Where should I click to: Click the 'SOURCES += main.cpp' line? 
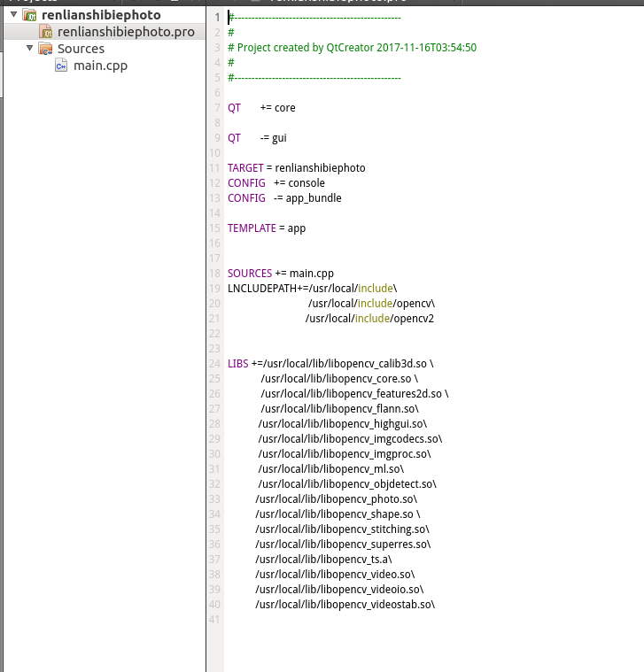[281, 274]
